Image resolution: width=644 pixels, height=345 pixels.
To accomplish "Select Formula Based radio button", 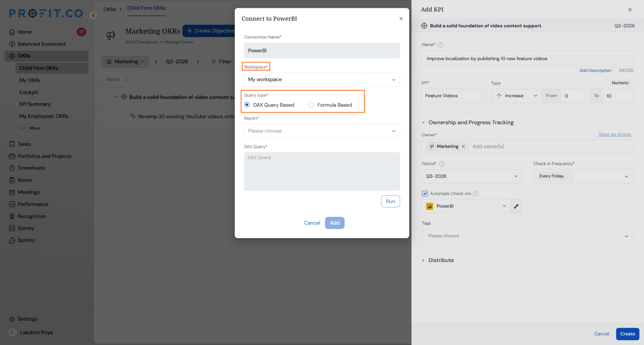I will tap(311, 105).
